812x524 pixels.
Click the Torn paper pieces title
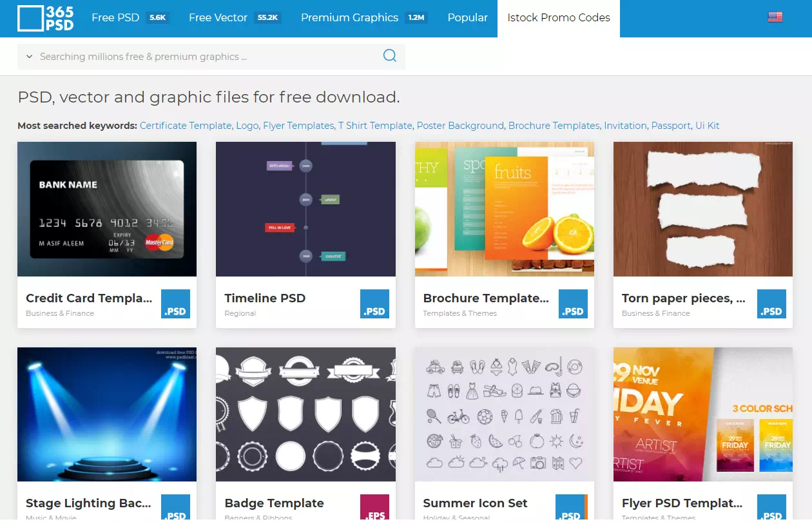point(684,298)
